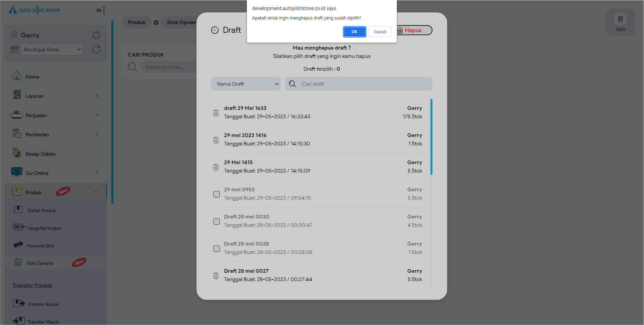This screenshot has height=325, width=644.
Task: Open Stok Opname in the sidebar
Action: [x=40, y=263]
